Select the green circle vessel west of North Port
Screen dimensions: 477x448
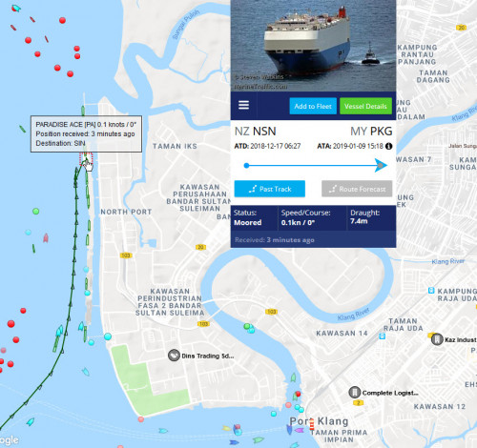[36, 211]
